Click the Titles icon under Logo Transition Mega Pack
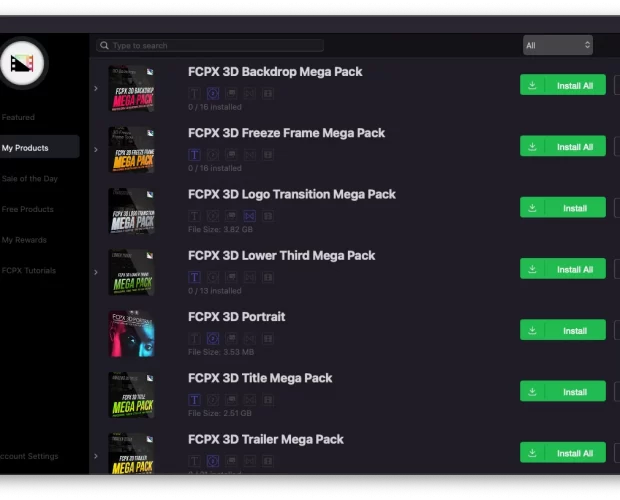The image size is (620, 500). point(194,216)
